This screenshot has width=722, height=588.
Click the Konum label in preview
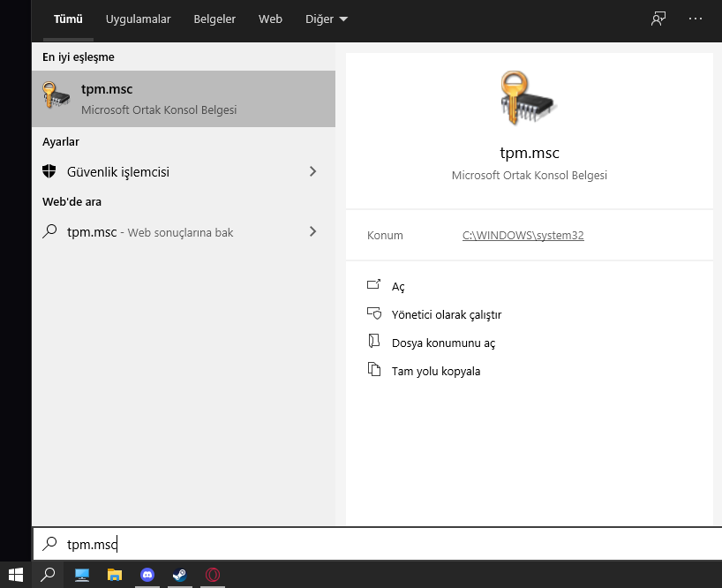click(385, 236)
